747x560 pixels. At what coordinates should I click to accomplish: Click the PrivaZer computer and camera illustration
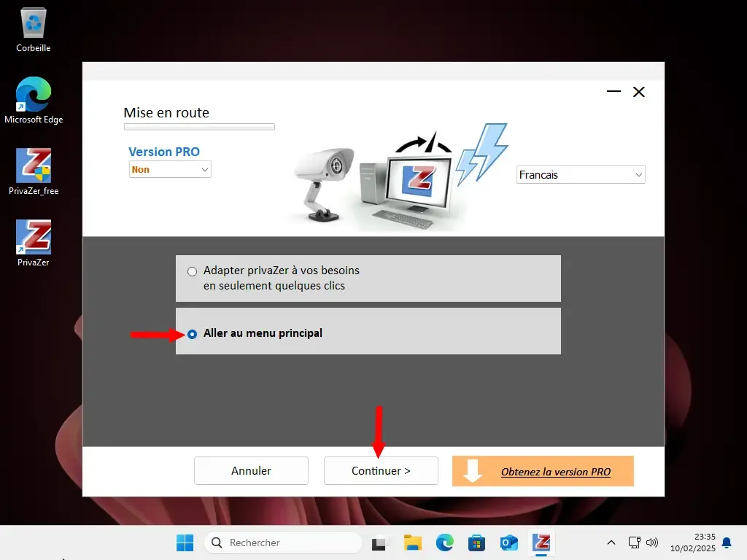click(x=400, y=177)
